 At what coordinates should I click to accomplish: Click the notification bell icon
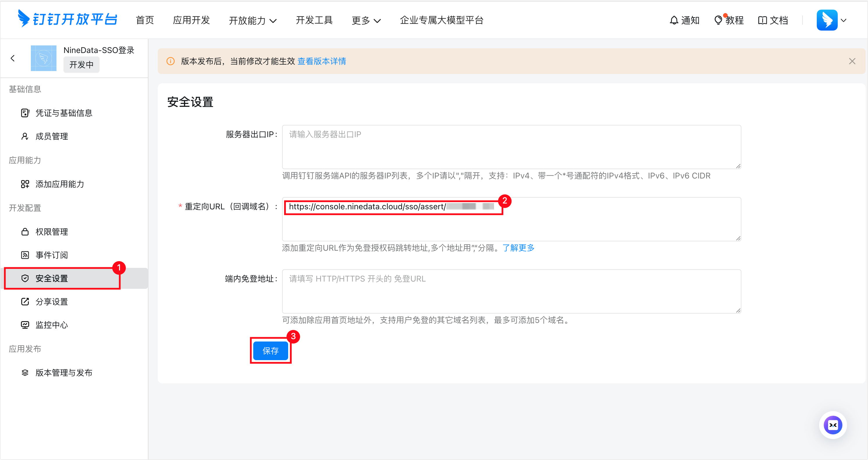pyautogui.click(x=674, y=20)
